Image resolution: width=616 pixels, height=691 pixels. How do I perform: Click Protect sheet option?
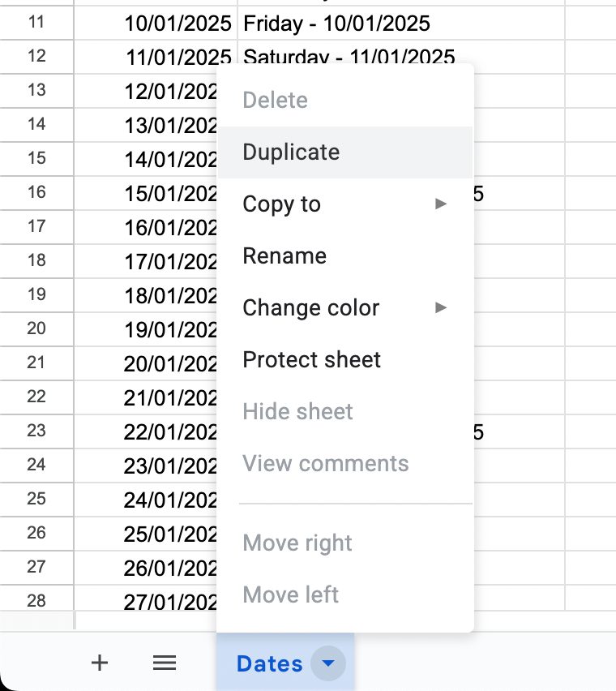coord(311,360)
